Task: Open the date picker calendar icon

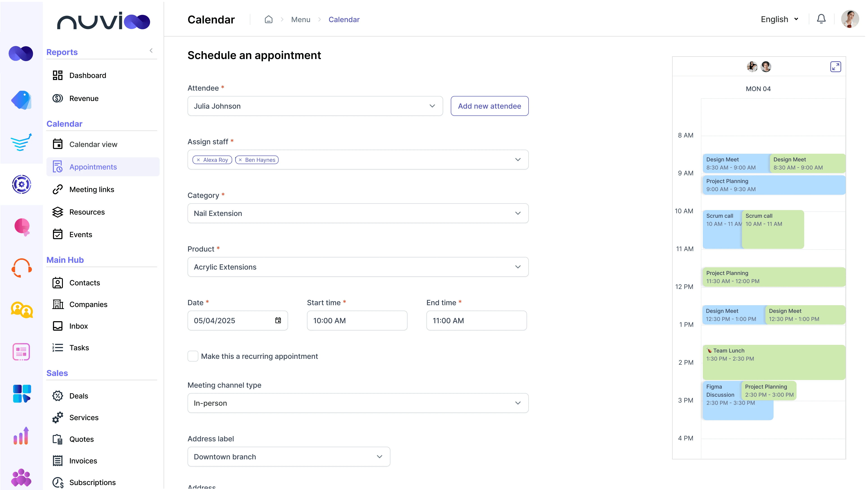Action: coord(278,320)
